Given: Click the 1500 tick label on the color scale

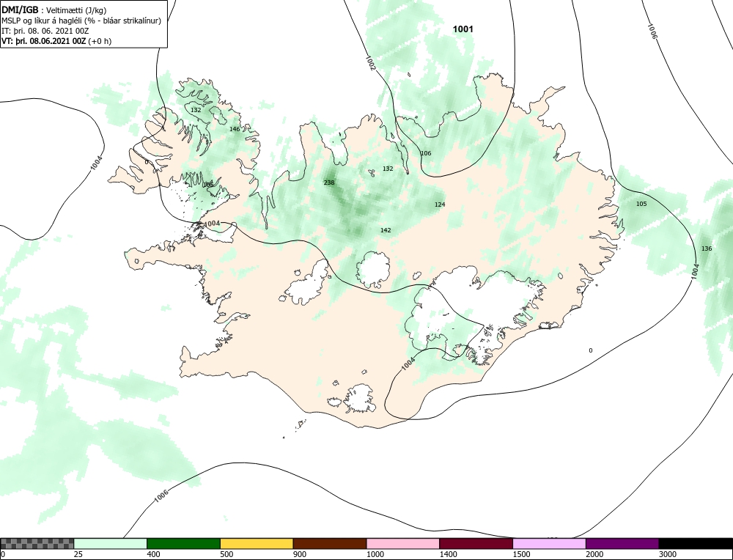Looking at the screenshot, I should click(520, 554).
